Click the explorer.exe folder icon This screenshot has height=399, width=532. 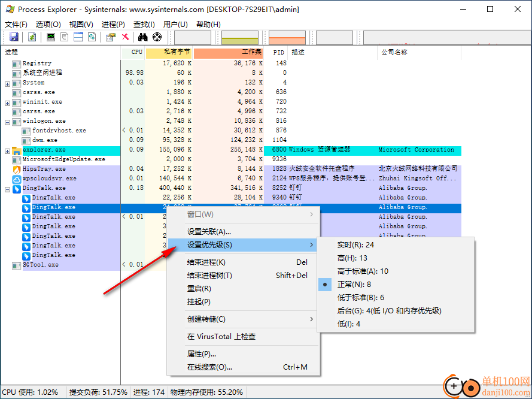coord(17,150)
